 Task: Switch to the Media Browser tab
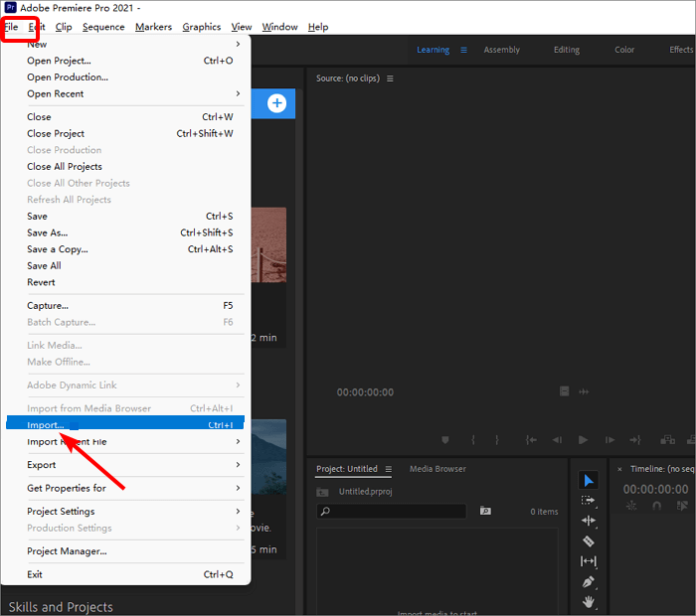click(437, 469)
